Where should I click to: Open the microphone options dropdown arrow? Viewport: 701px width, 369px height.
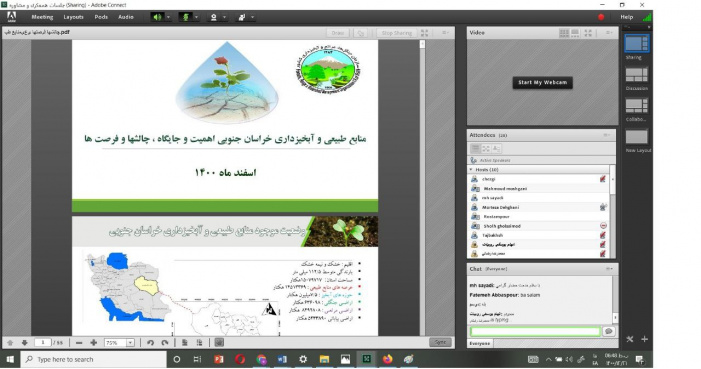click(x=196, y=17)
